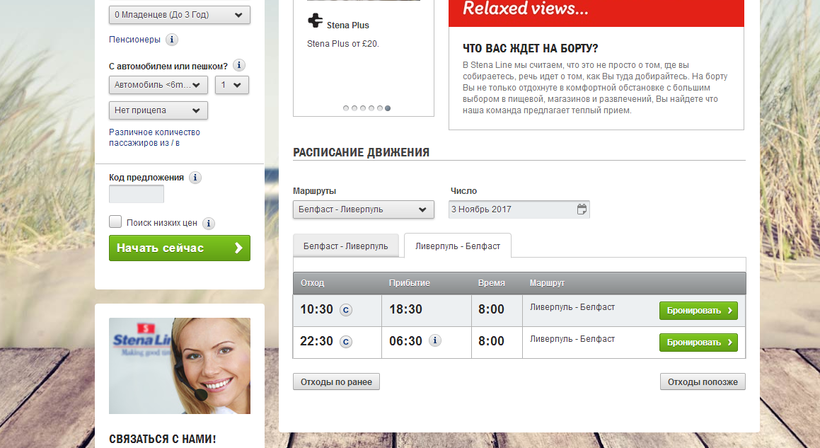
Task: Click info icon beside 'С автомобилем или пешком?'
Action: 239,66
